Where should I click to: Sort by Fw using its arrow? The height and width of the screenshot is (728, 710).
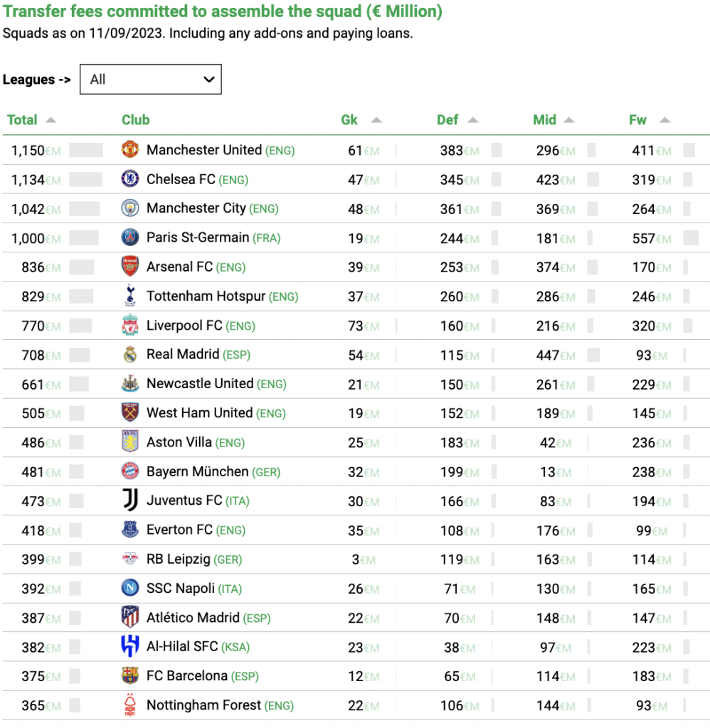tap(665, 120)
